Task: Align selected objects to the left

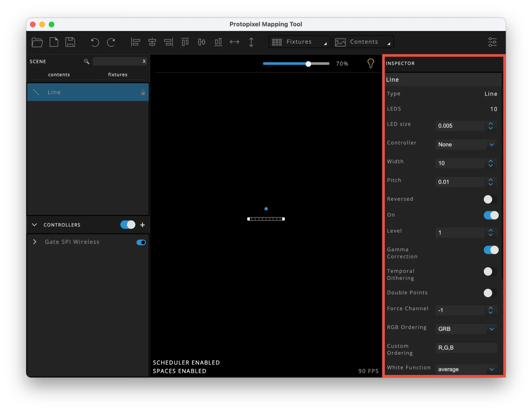Action: [135, 42]
